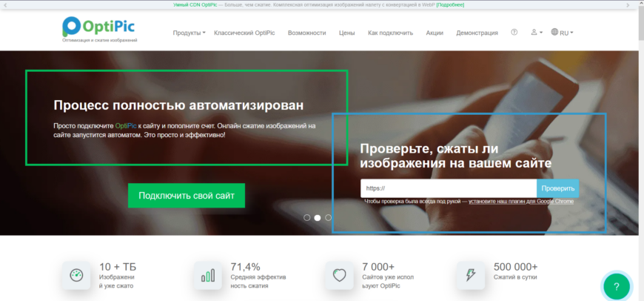The image size is (644, 301).
Task: Click Подключить свой сайт button
Action: 187,196
